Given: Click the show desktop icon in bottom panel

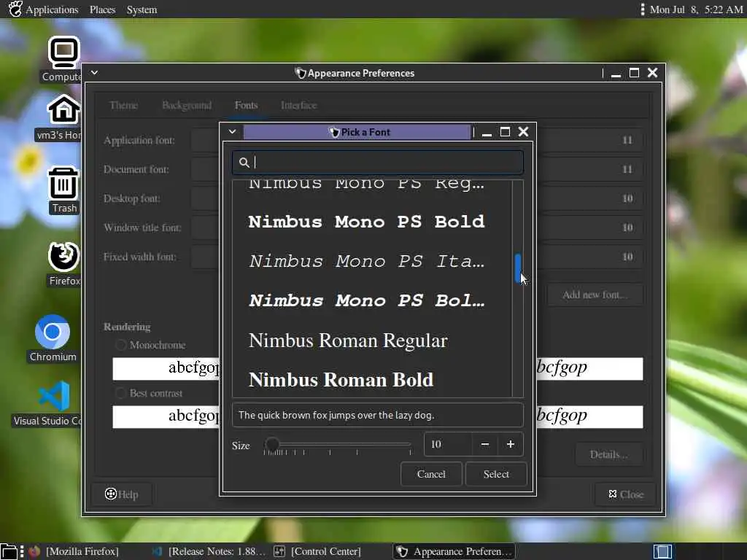Looking at the screenshot, I should click(x=9, y=551).
